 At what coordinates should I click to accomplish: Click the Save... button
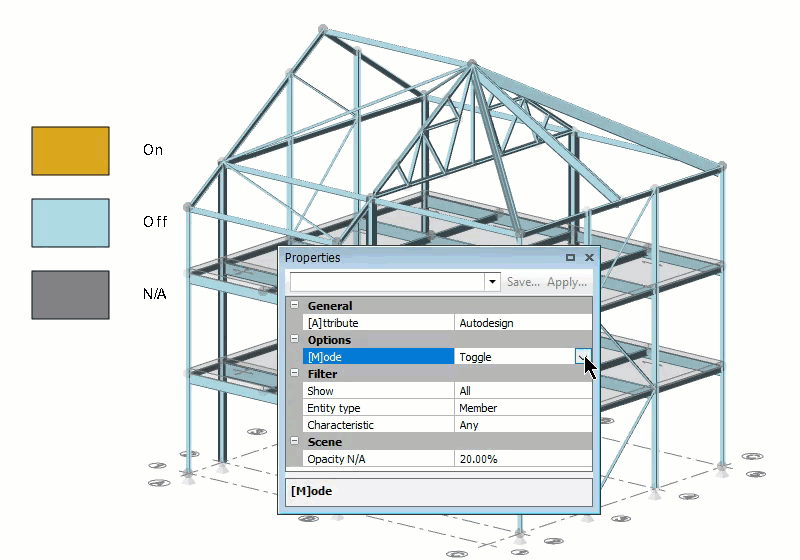(523, 282)
